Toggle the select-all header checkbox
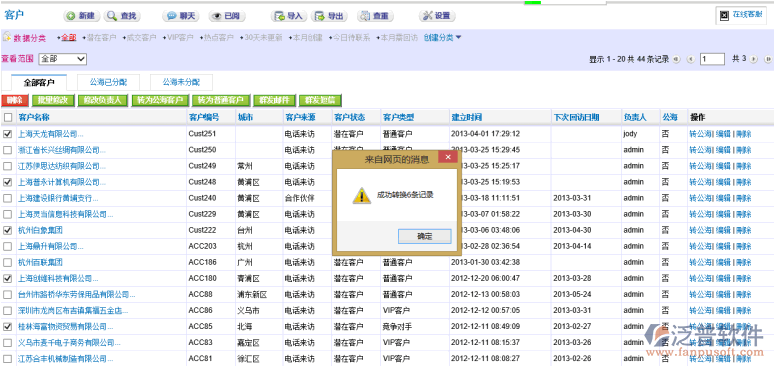 coord(7,117)
